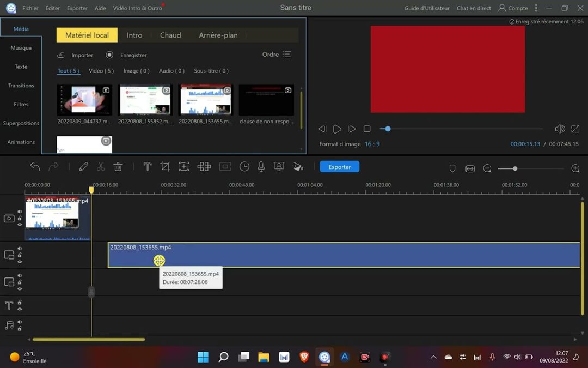Delete clip using the trash icon
Viewport: 588px width, 368px height.
point(118,166)
